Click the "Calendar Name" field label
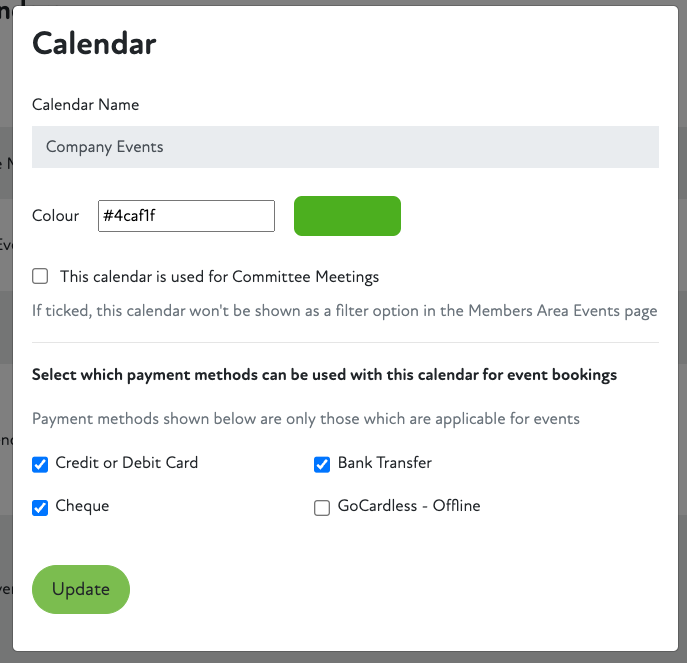The image size is (687, 663). click(86, 104)
